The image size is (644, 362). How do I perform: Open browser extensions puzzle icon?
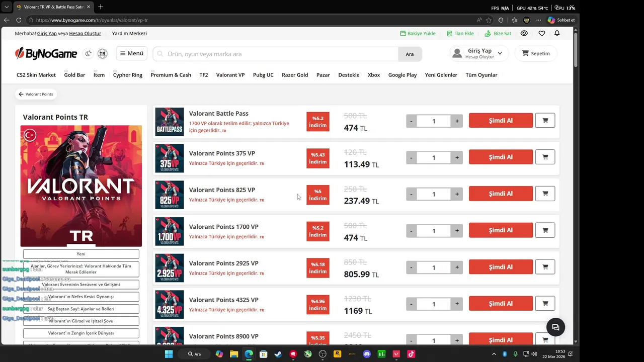(x=501, y=20)
